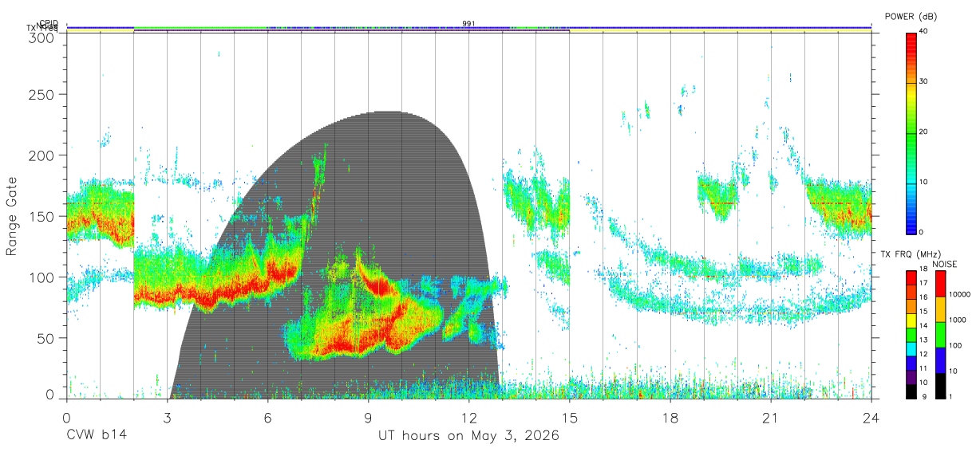Click the 300 tick on Range Gate axis
The image size is (980, 452).
pyautogui.click(x=41, y=37)
